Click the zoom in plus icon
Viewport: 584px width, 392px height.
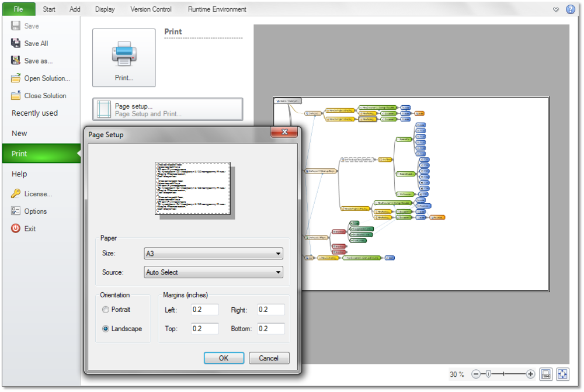530,374
